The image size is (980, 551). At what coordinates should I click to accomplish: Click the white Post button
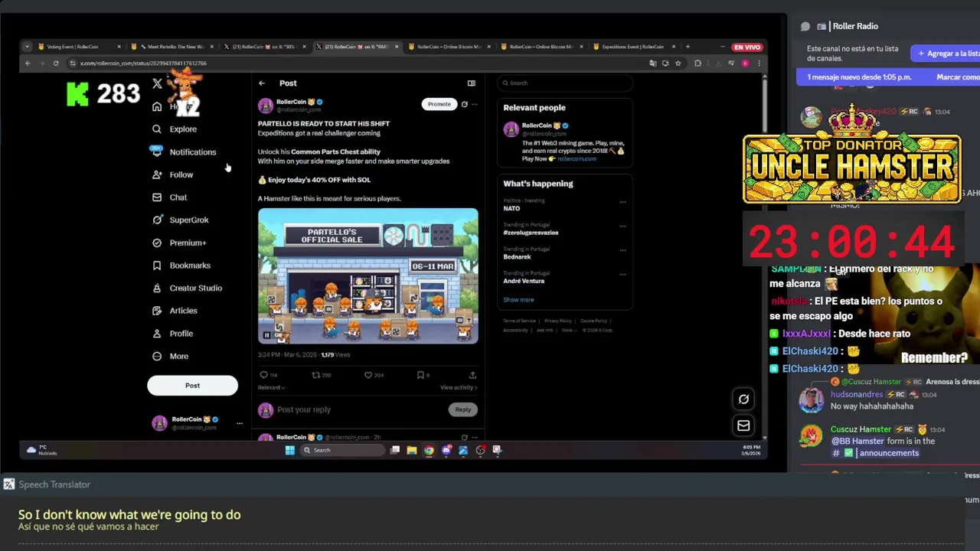(x=192, y=386)
